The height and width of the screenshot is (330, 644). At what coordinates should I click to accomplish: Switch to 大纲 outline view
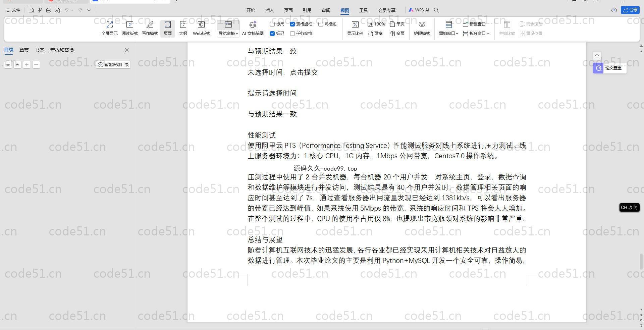183,29
